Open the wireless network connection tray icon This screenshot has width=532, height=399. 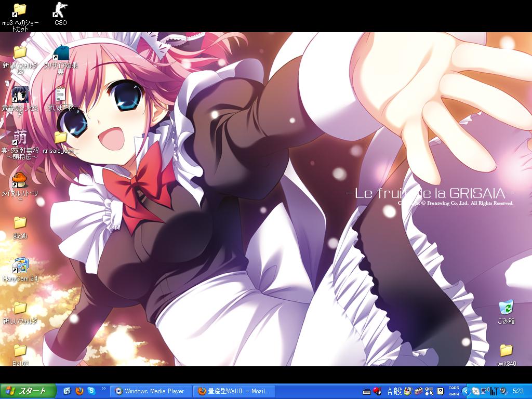pos(485,391)
